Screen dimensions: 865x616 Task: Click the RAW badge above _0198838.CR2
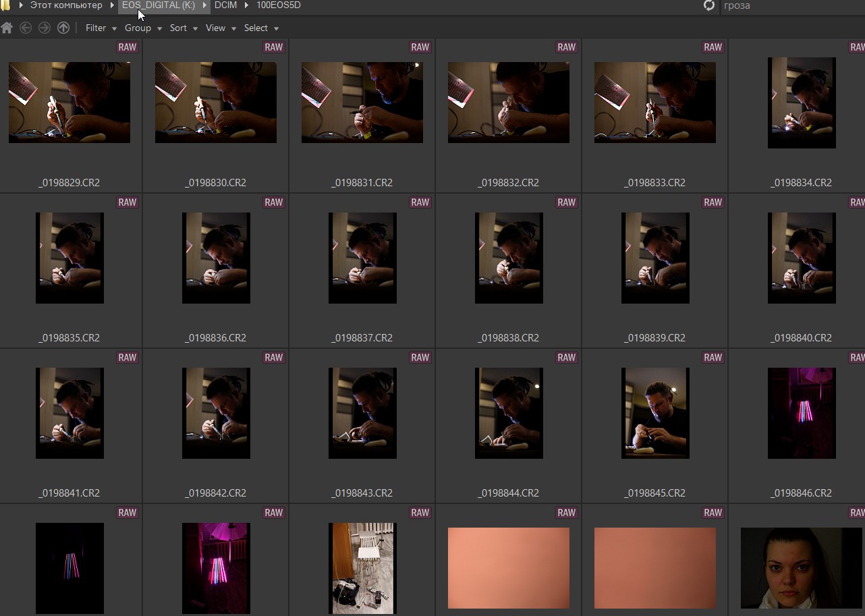(x=566, y=202)
